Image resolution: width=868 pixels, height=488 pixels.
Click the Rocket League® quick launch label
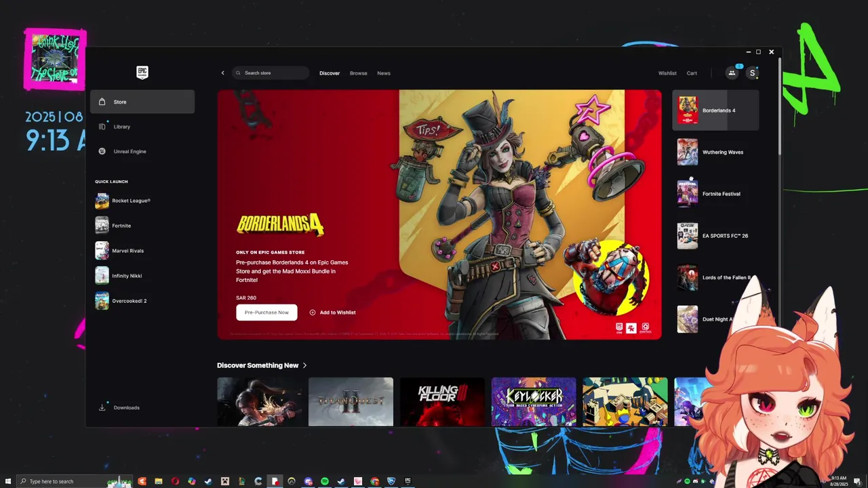click(132, 201)
